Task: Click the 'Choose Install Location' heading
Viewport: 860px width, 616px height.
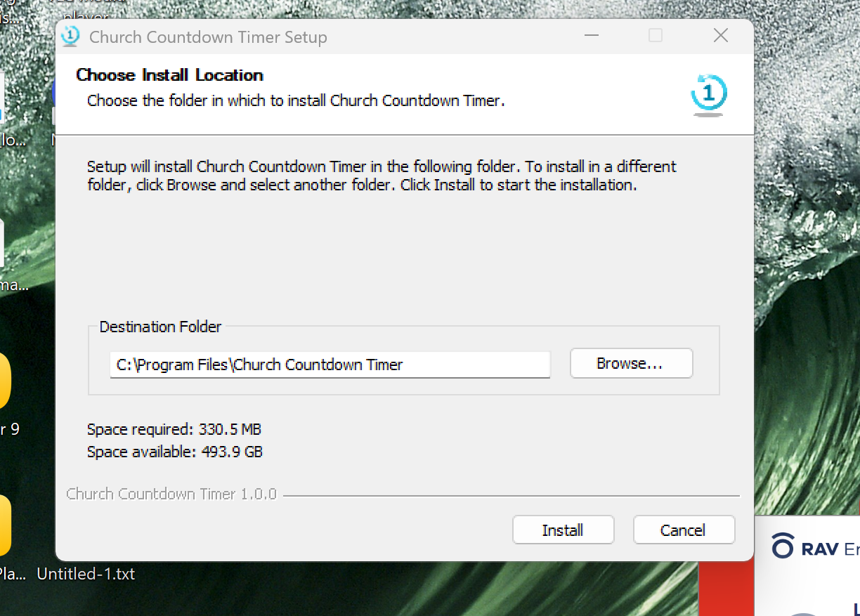Action: 169,75
